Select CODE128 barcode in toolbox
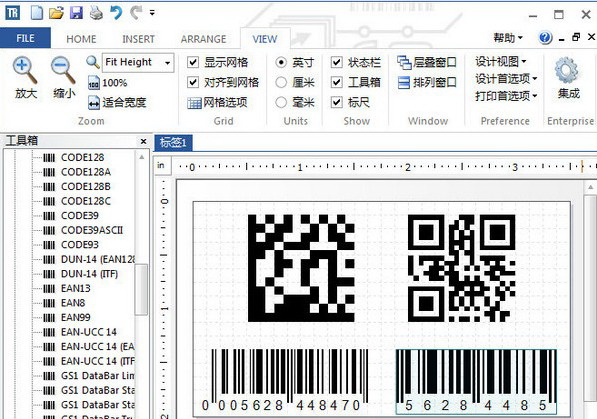The width and height of the screenshot is (597, 419). 83,157
